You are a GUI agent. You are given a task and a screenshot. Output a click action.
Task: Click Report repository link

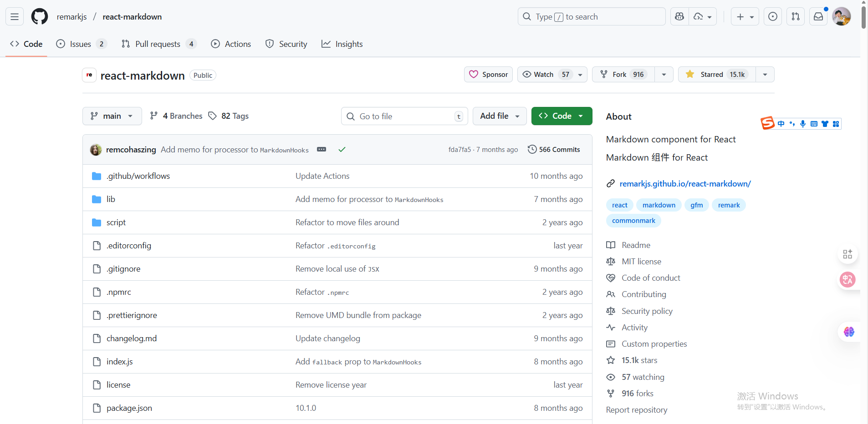(637, 410)
